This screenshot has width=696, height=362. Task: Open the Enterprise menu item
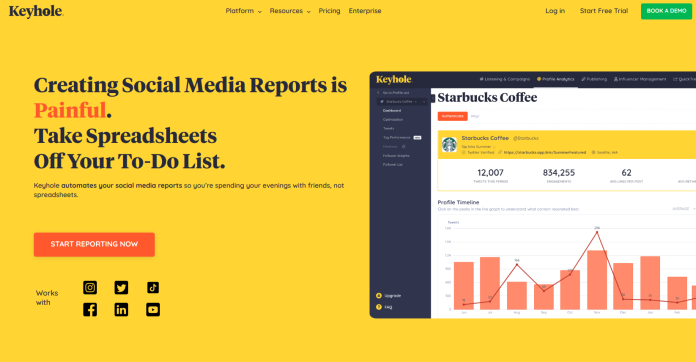(365, 11)
